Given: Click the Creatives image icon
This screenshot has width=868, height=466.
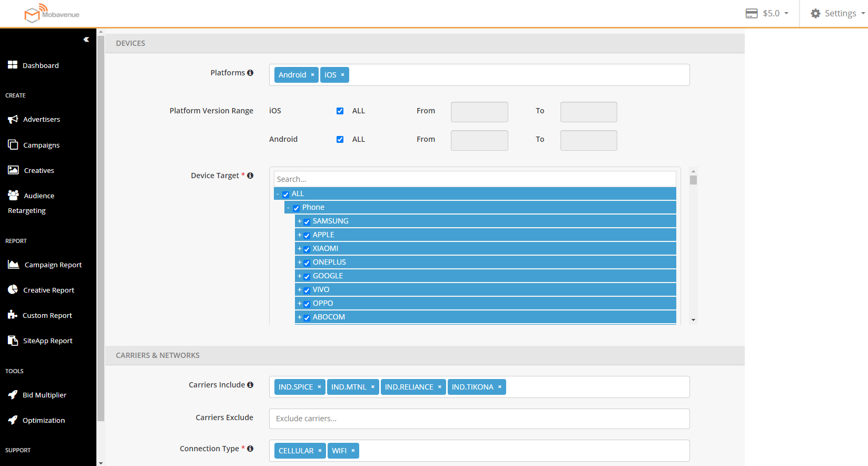Looking at the screenshot, I should (13, 170).
